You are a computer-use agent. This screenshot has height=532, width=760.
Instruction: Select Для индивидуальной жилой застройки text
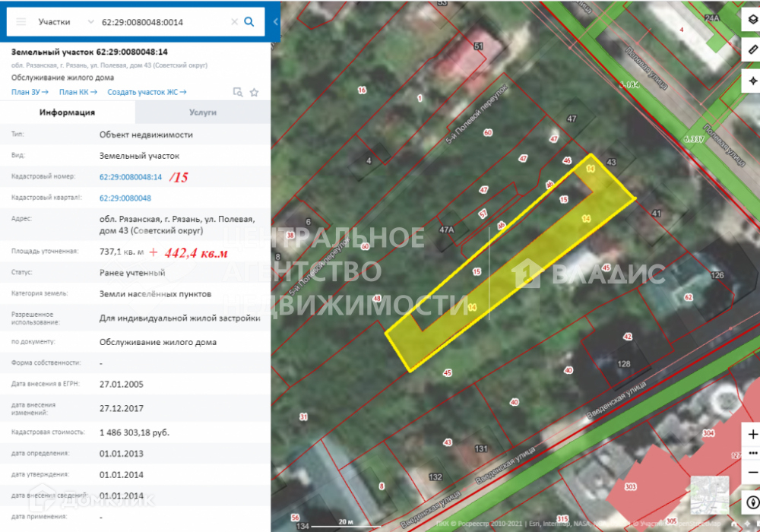click(x=180, y=318)
